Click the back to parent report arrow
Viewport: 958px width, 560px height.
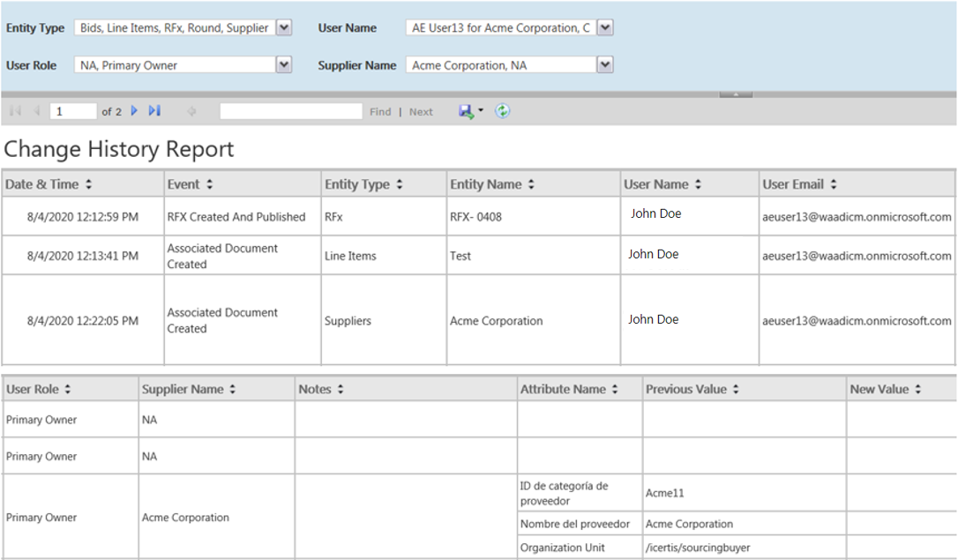pos(191,111)
